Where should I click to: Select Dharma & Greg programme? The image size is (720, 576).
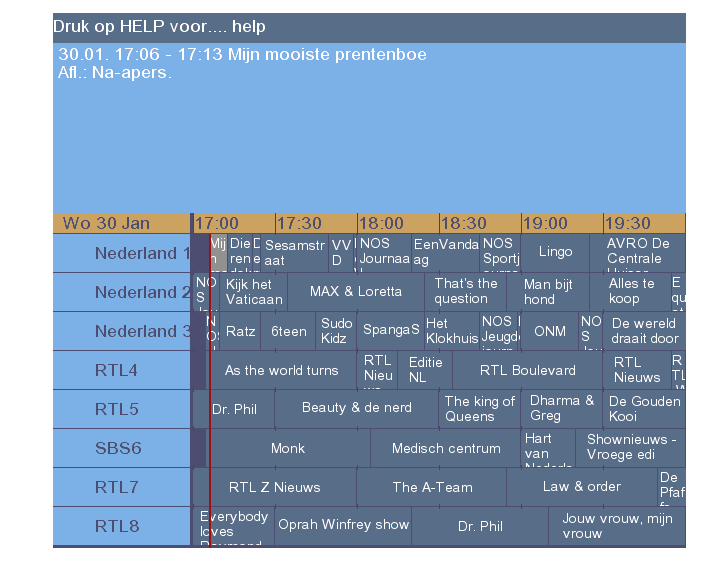point(562,409)
